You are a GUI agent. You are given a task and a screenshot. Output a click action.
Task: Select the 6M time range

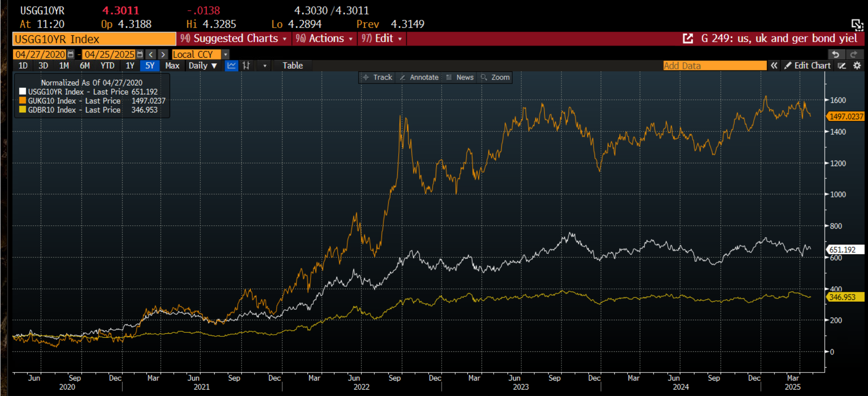[85, 65]
